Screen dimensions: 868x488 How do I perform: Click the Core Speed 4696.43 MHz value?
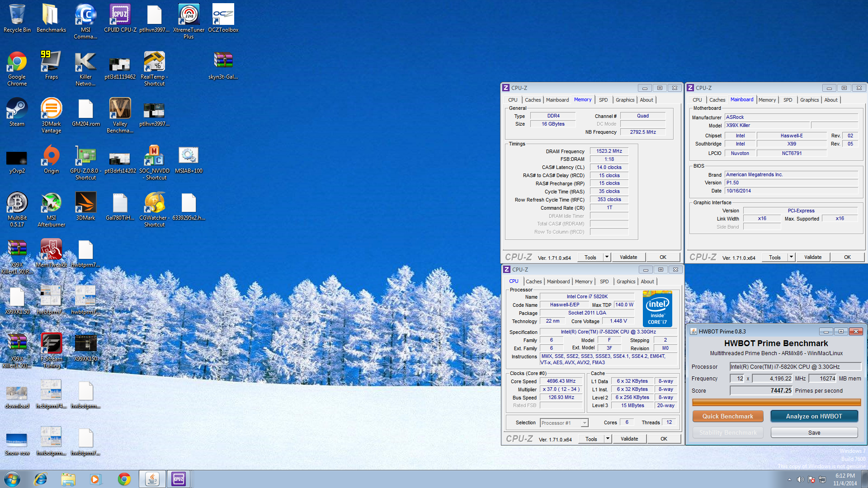(561, 381)
